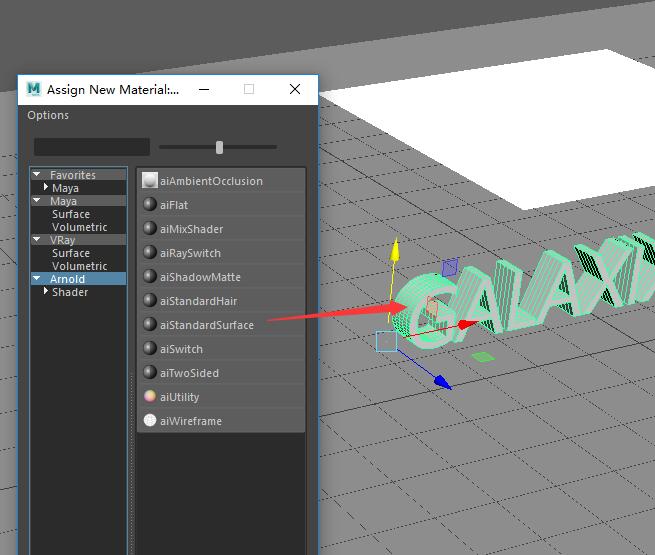Expand the Shader item under Arnold
The height and width of the screenshot is (555, 655).
point(46,291)
